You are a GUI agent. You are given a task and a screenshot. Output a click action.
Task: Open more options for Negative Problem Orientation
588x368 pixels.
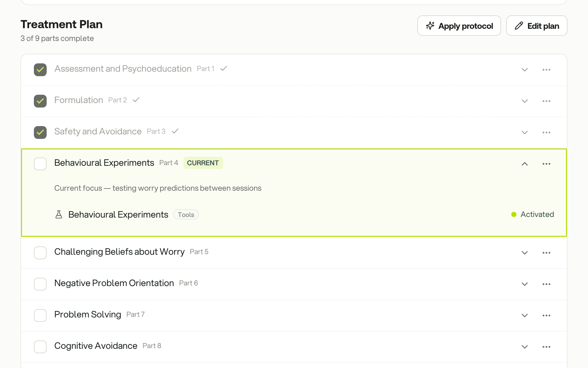pyautogui.click(x=546, y=284)
